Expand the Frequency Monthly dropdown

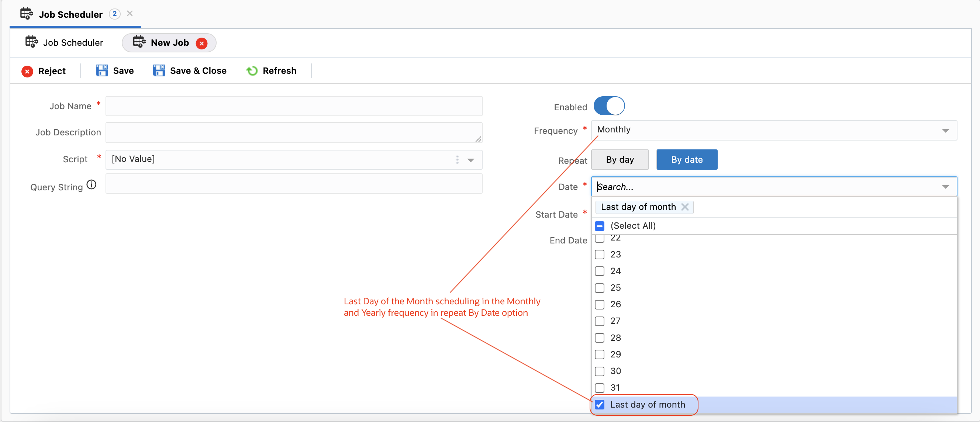pos(945,131)
